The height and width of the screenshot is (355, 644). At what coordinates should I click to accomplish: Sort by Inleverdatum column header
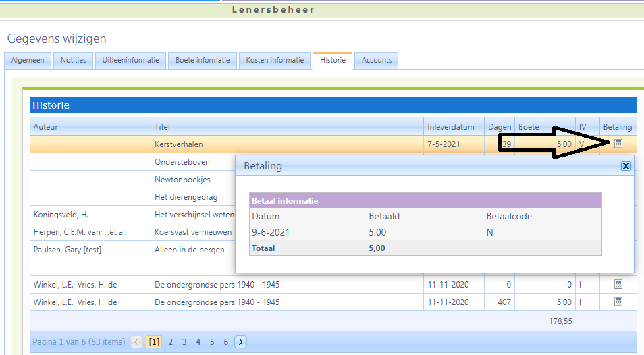[451, 127]
